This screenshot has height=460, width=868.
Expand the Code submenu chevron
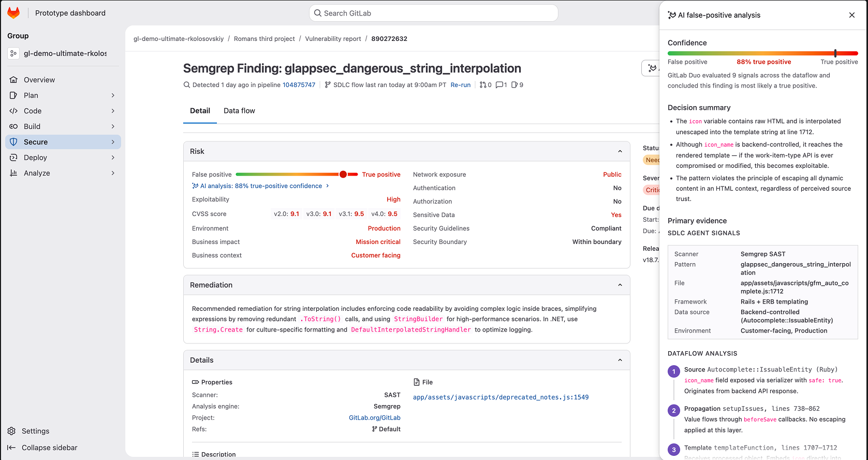click(113, 111)
